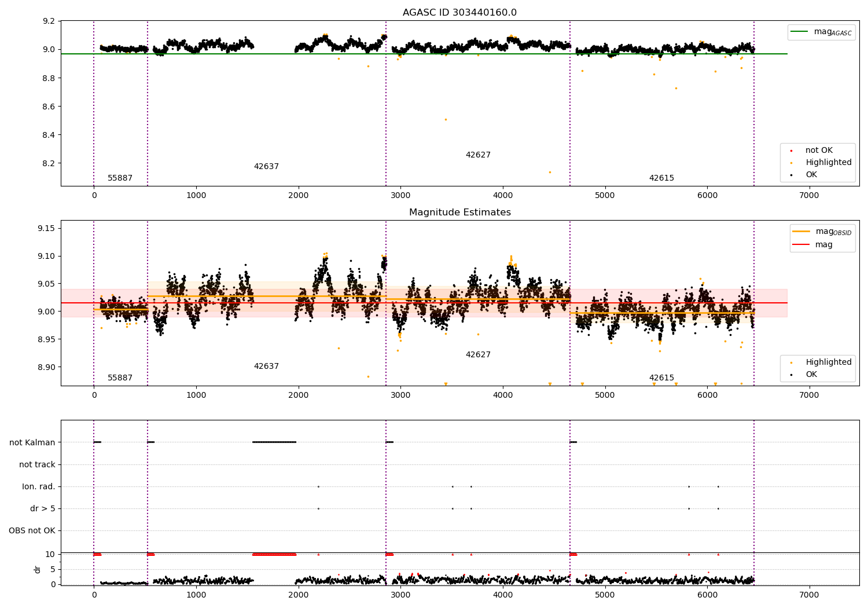Click the long 'not Kalman' data segment
The image size is (868, 608).
click(x=274, y=442)
